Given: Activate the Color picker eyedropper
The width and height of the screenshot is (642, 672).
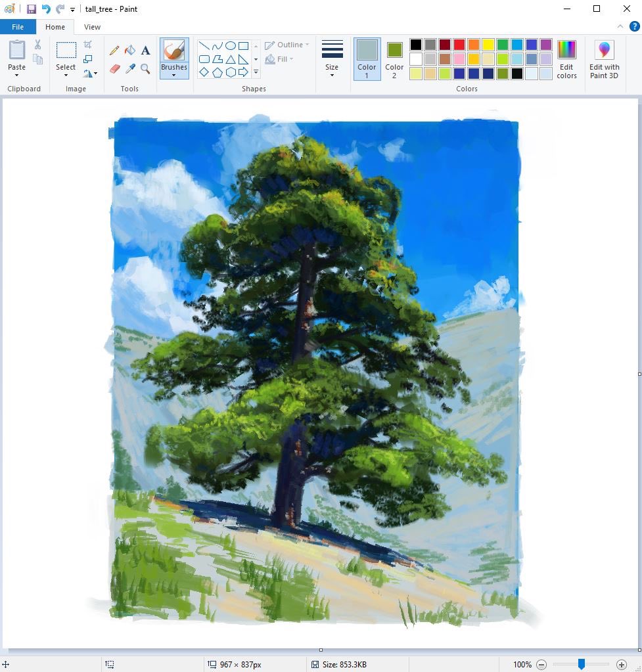Looking at the screenshot, I should coord(130,68).
